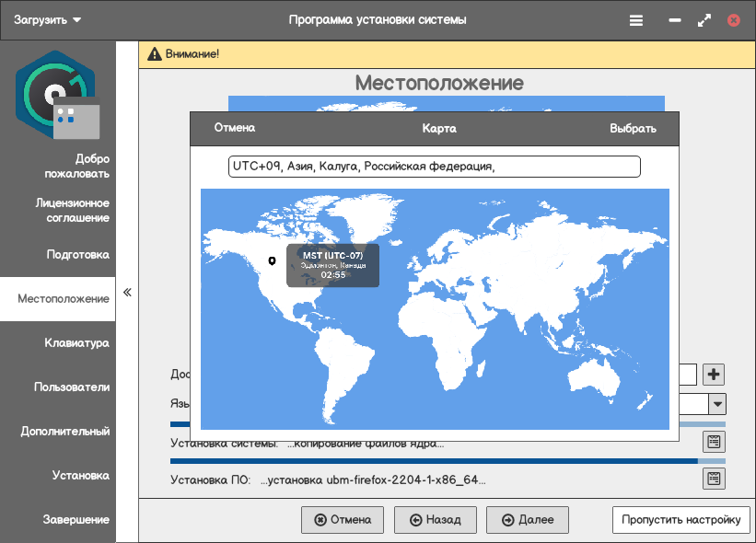Image resolution: width=756 pixels, height=543 pixels.
Task: Open the system installation log icon
Action: click(x=715, y=442)
